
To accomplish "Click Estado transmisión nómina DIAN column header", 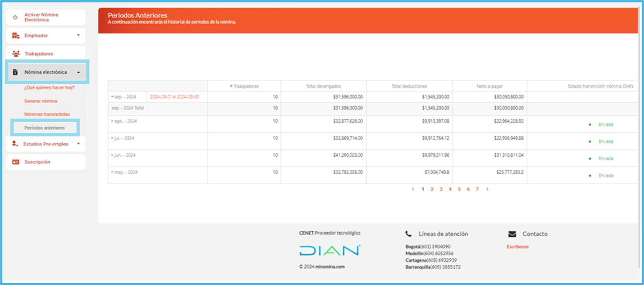I will [x=600, y=86].
